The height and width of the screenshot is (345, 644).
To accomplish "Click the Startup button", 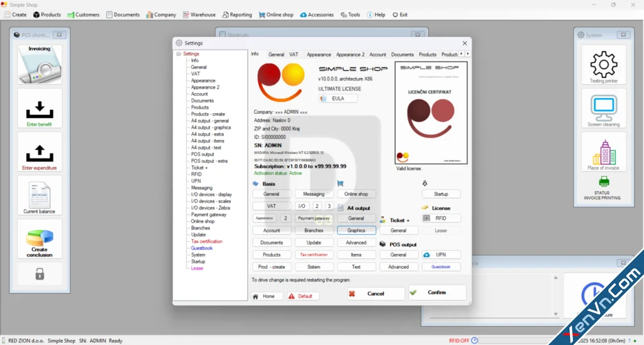I will pyautogui.click(x=441, y=194).
